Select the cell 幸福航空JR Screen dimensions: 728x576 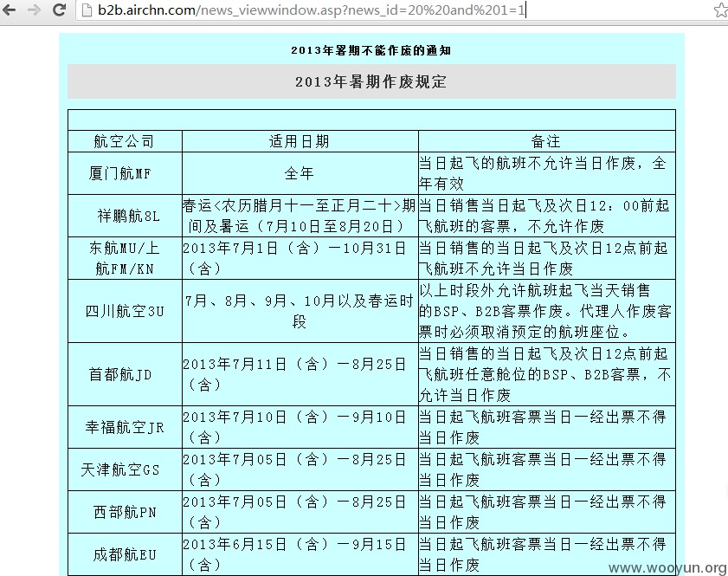pyautogui.click(x=125, y=427)
